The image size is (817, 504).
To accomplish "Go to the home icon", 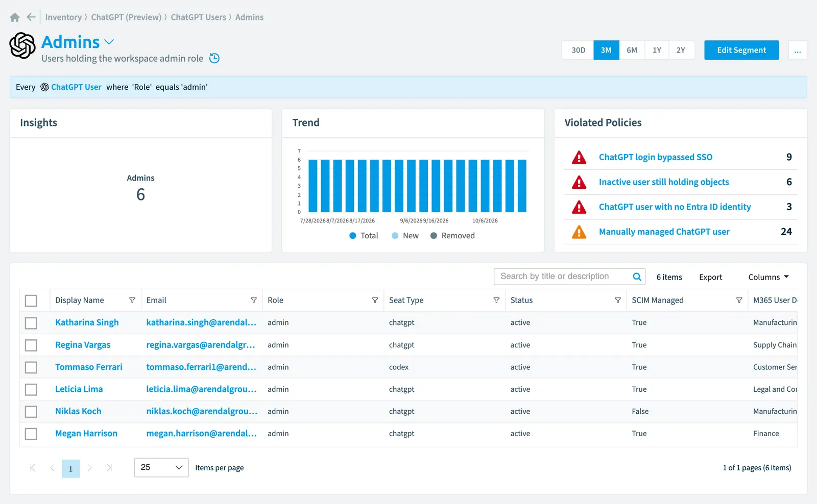I will point(15,17).
